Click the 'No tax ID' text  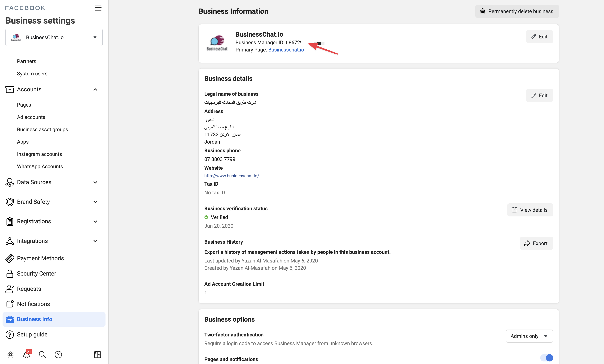coord(214,193)
